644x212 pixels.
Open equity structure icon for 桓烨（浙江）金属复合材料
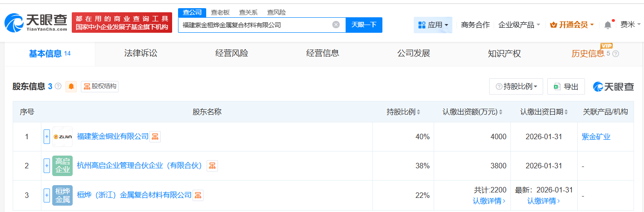coord(198,195)
